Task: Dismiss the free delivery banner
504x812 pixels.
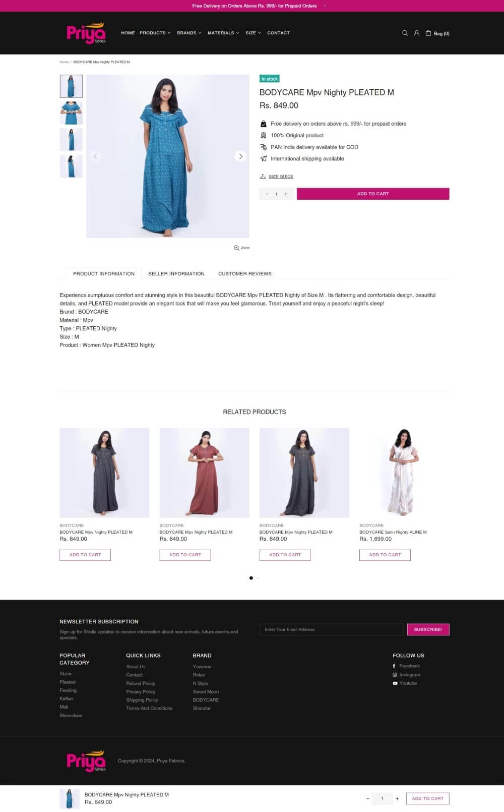Action: pyautogui.click(x=325, y=6)
